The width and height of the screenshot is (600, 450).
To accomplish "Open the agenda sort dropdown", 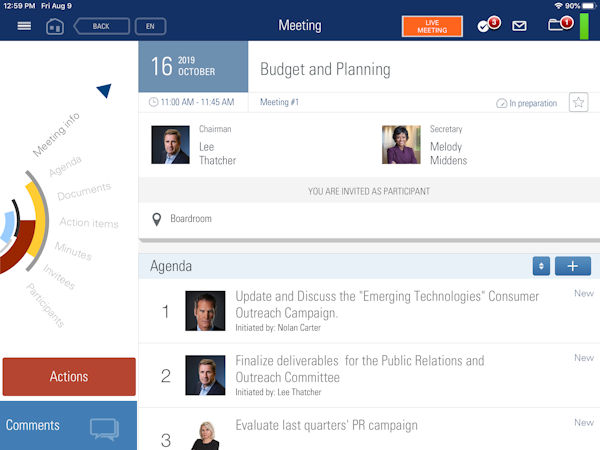I will (x=541, y=266).
